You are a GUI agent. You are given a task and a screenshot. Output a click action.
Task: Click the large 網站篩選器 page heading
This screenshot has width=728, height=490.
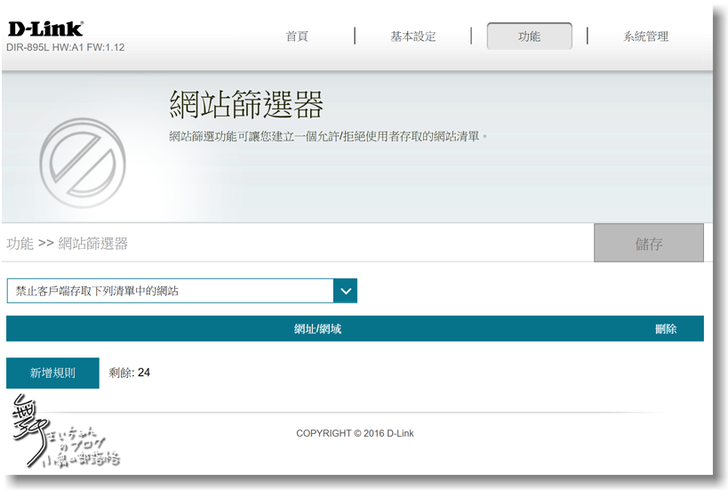point(246,104)
